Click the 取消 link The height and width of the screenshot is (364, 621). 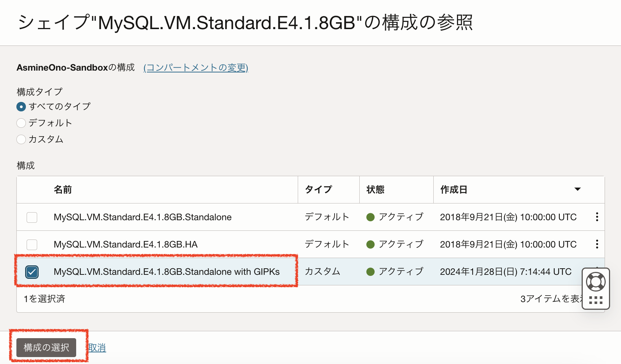[97, 348]
